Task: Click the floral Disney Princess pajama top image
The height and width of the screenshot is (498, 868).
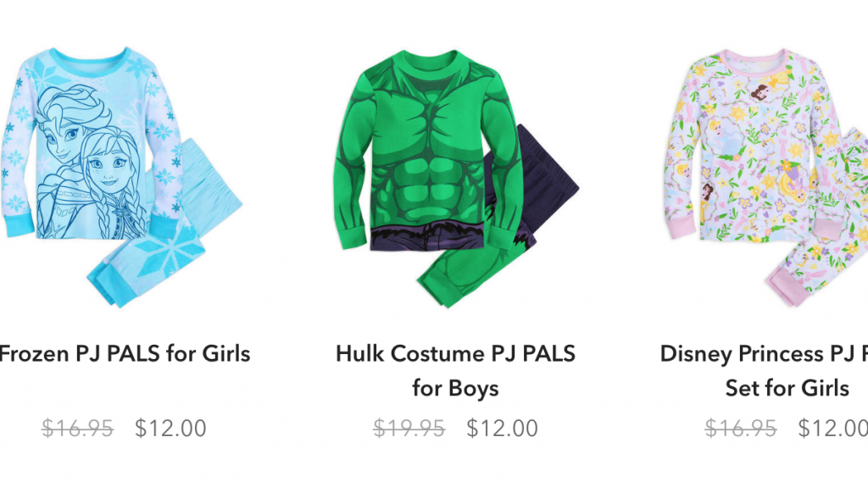Action: [761, 145]
